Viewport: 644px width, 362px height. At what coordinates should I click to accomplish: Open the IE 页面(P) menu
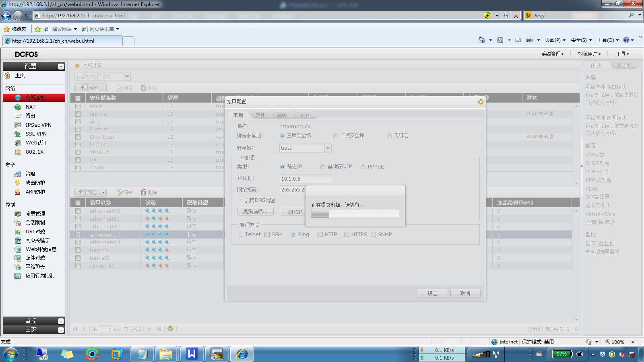(x=555, y=40)
